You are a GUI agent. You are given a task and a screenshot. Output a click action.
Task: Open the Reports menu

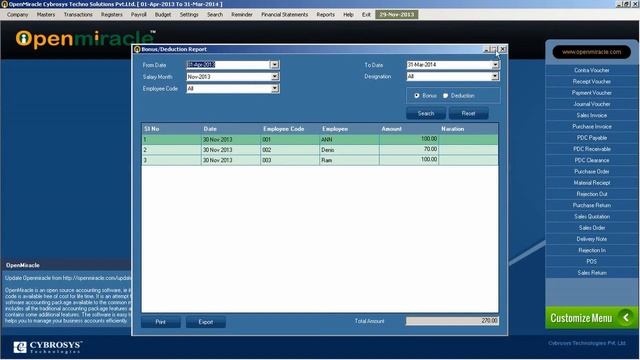(325, 14)
